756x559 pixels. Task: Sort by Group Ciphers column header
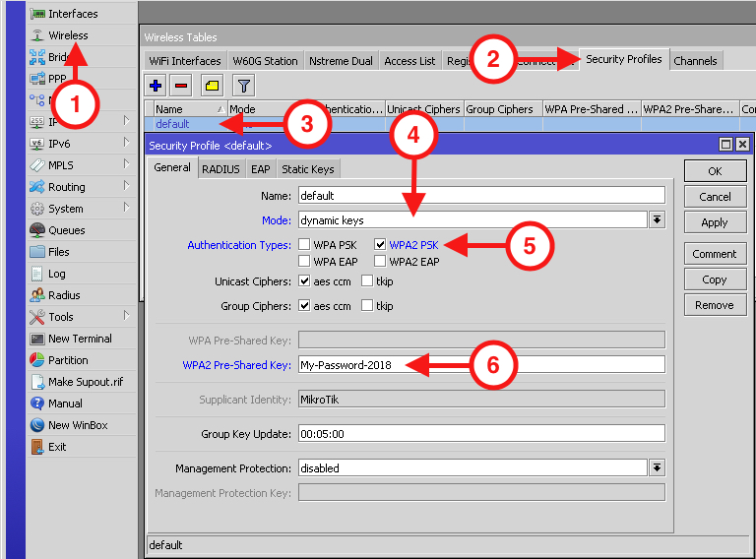tap(503, 109)
